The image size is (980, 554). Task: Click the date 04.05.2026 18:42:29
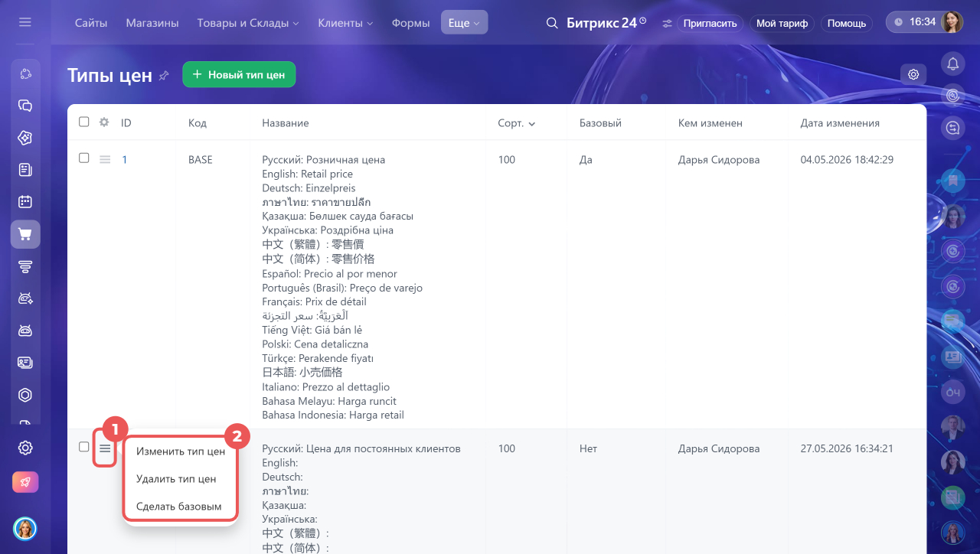(847, 160)
